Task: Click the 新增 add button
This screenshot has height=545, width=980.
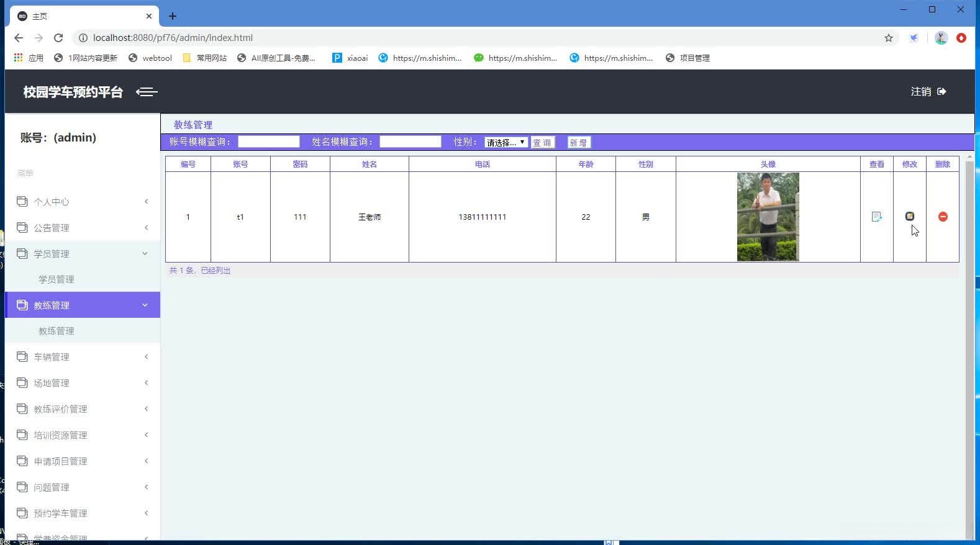Action: point(579,142)
